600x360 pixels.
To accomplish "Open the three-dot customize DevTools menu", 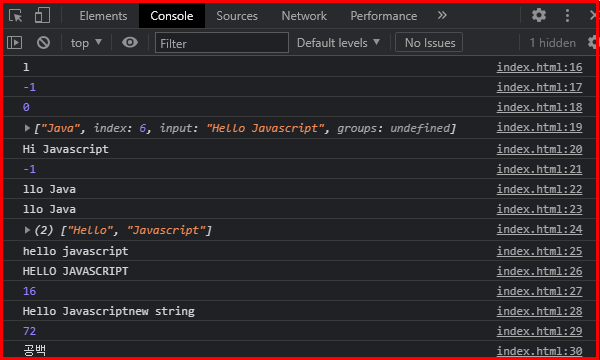I will 567,15.
